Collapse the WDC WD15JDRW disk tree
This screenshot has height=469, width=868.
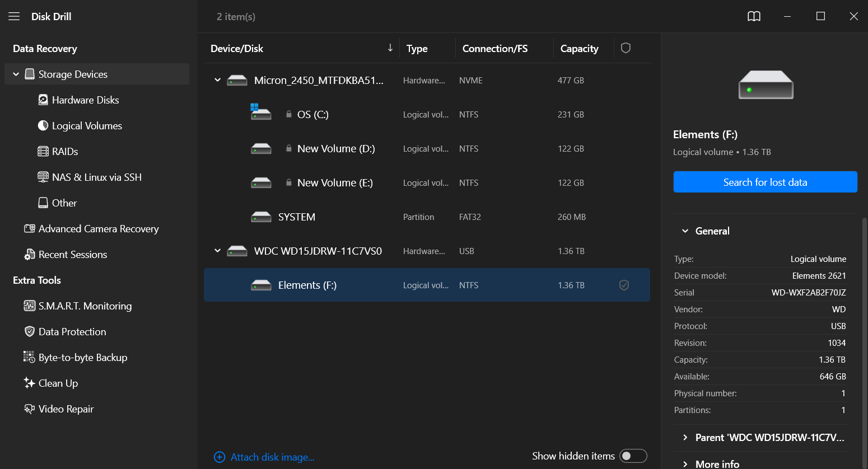pyautogui.click(x=217, y=251)
